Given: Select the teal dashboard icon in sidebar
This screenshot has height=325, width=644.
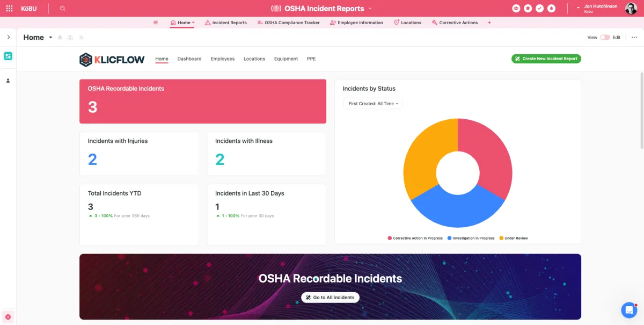Looking at the screenshot, I should pyautogui.click(x=8, y=56).
